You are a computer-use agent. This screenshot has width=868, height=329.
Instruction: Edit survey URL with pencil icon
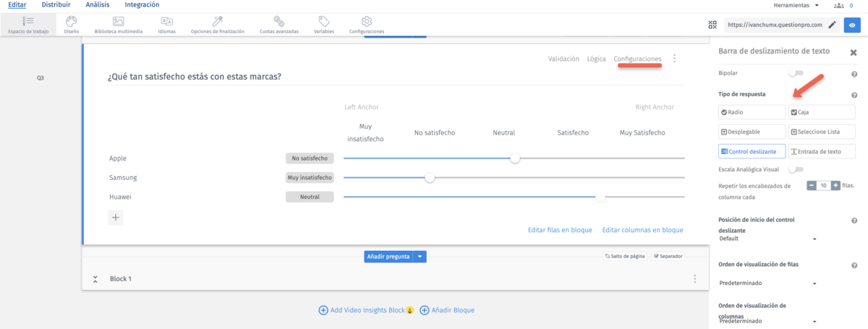[832, 25]
